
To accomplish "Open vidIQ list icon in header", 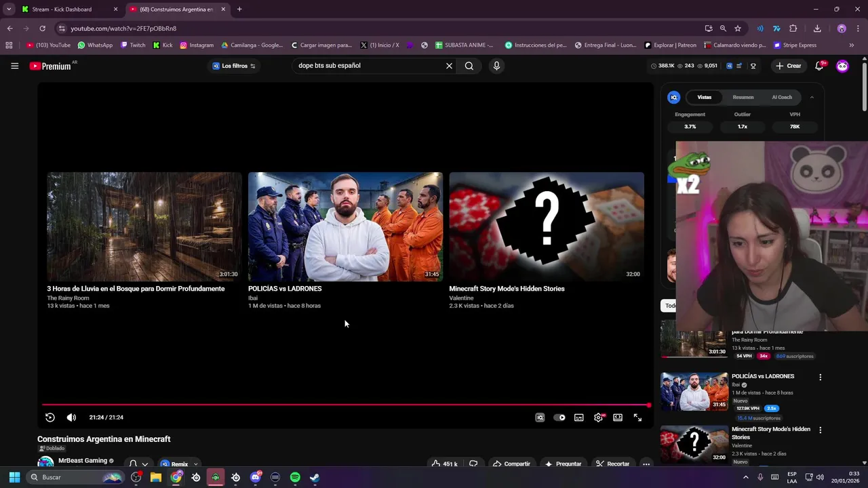I will tap(739, 66).
